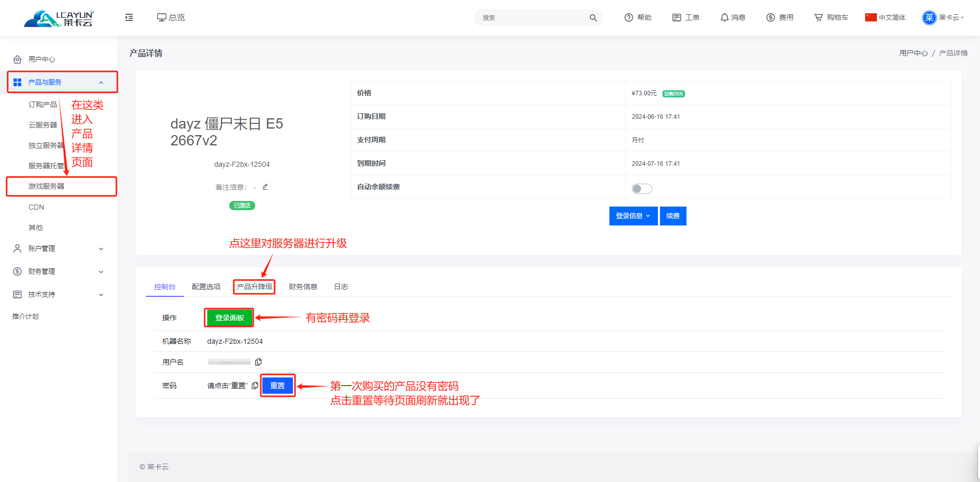Click order date 2024-06-16 17:41

pos(656,117)
